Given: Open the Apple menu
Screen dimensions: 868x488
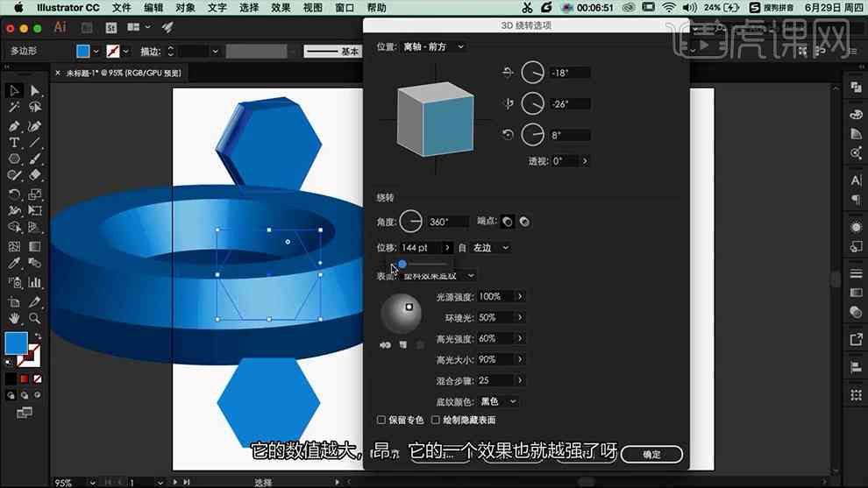Looking at the screenshot, I should click(18, 8).
